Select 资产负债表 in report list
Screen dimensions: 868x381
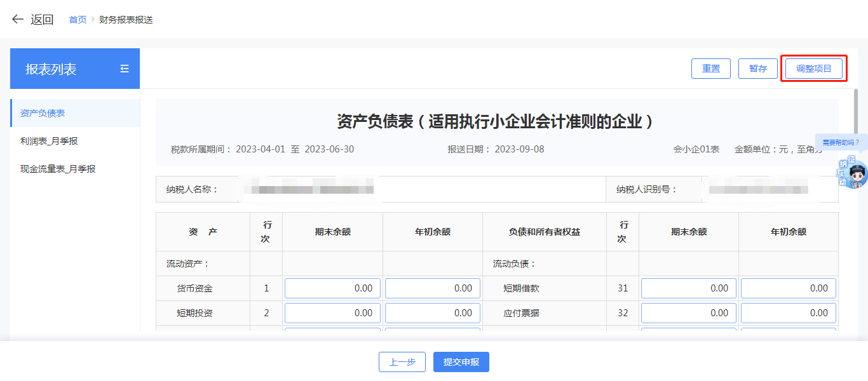point(43,113)
